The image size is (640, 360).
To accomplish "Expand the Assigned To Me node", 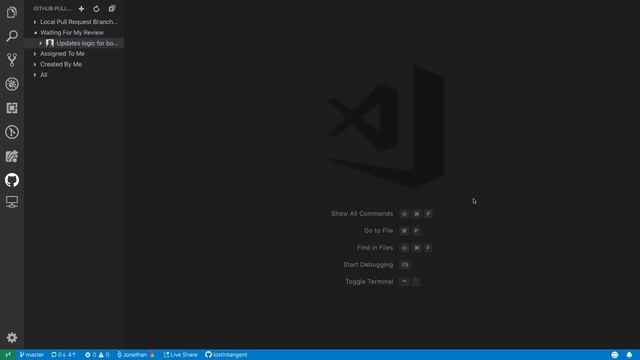I will [35, 54].
